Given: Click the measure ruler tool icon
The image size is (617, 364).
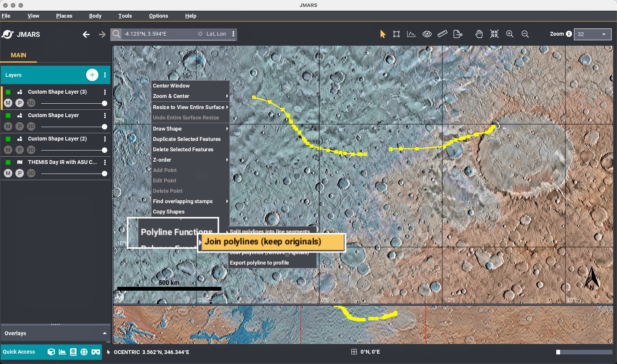Looking at the screenshot, I should pos(442,34).
